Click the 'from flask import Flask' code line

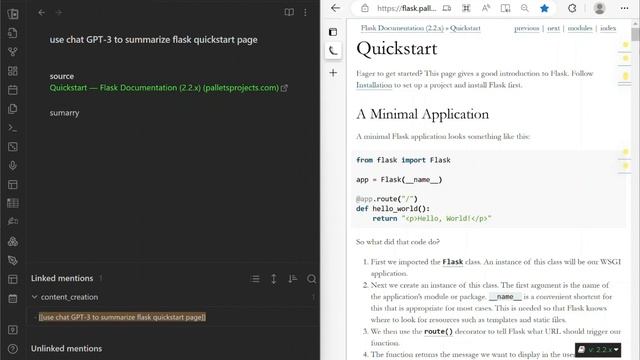point(403,160)
